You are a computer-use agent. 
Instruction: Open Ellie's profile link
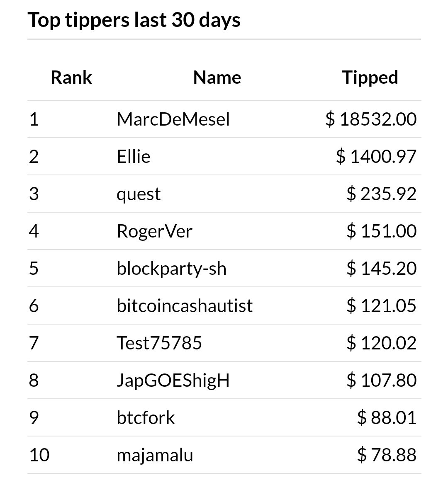coord(134,156)
